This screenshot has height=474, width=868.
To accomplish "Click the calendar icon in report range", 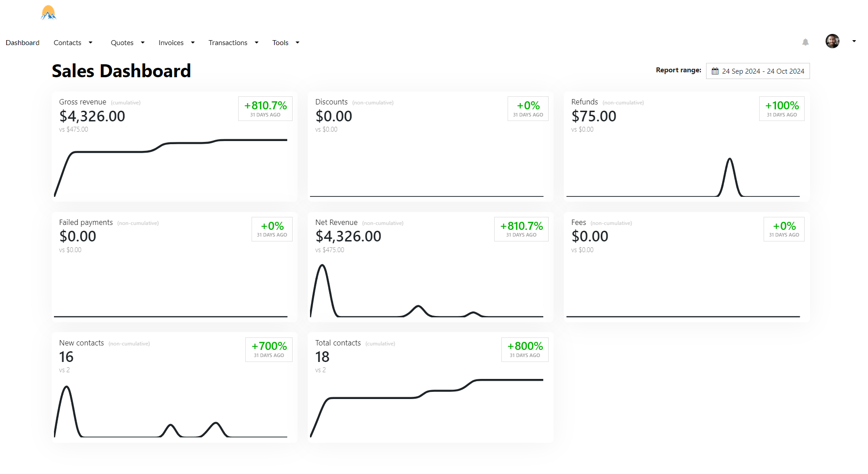I will click(715, 71).
